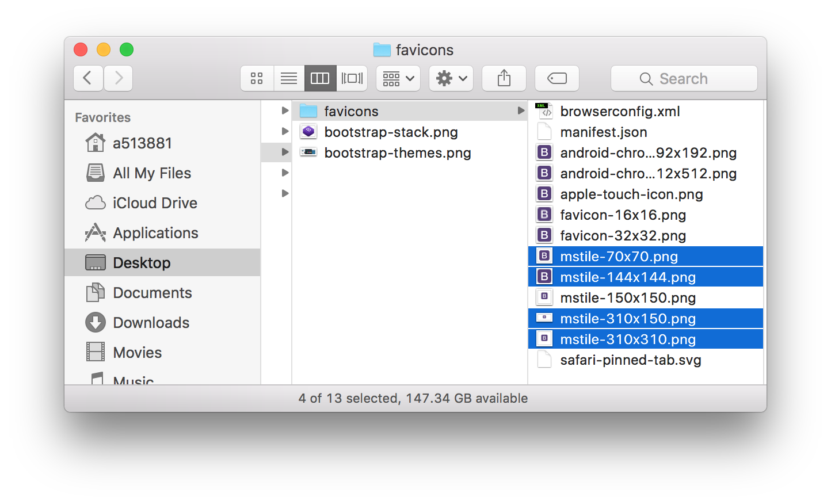
Task: Open a513881 home folder in sidebar
Action: [x=162, y=143]
